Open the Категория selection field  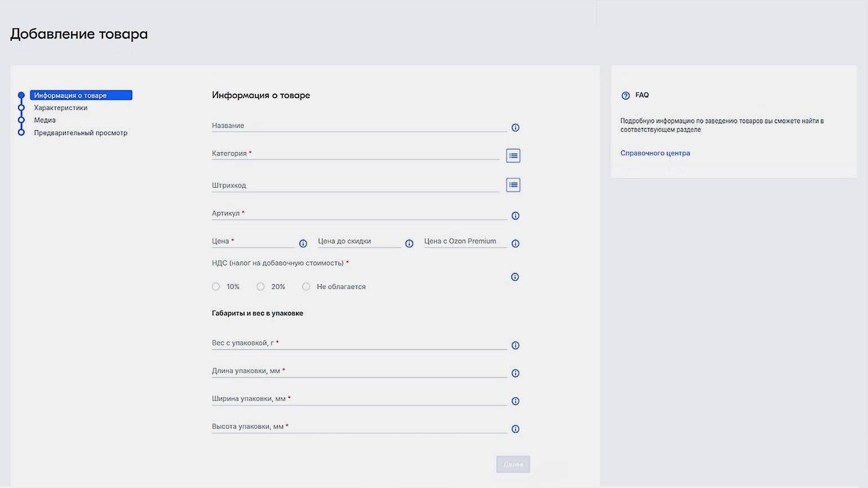(355, 154)
